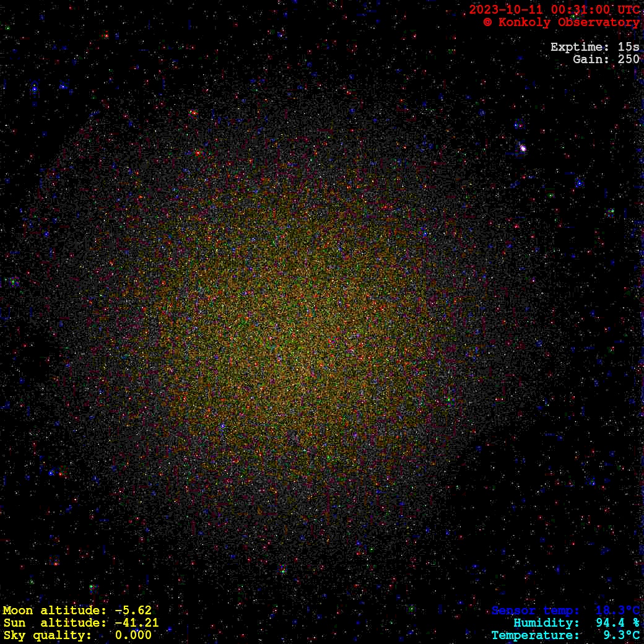
Task: Click the brightest white star in upper right
Action: point(523,149)
